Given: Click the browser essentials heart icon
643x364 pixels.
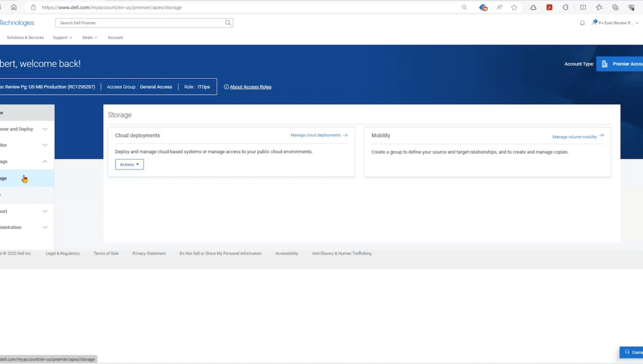Looking at the screenshot, I should [631, 7].
